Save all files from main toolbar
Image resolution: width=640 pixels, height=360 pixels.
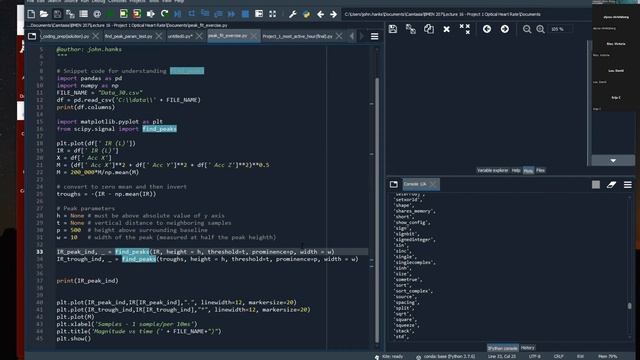pos(70,14)
